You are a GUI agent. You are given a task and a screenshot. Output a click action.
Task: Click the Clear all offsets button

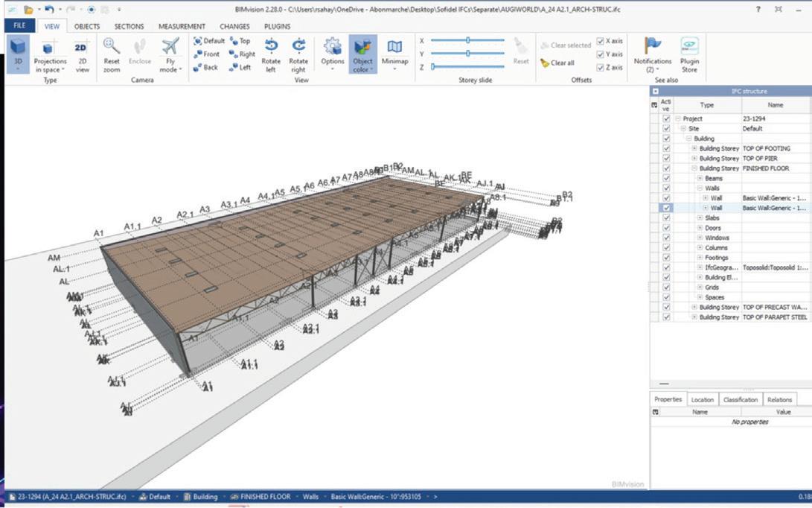pos(557,63)
